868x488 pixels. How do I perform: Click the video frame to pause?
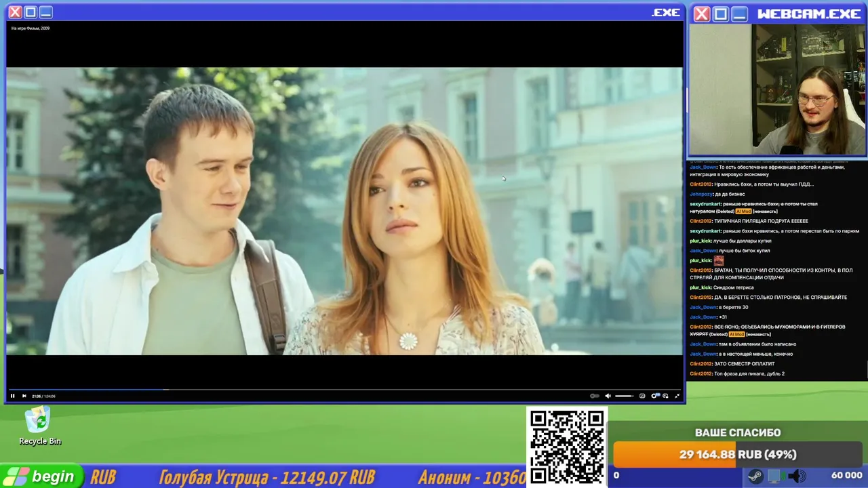(x=344, y=211)
